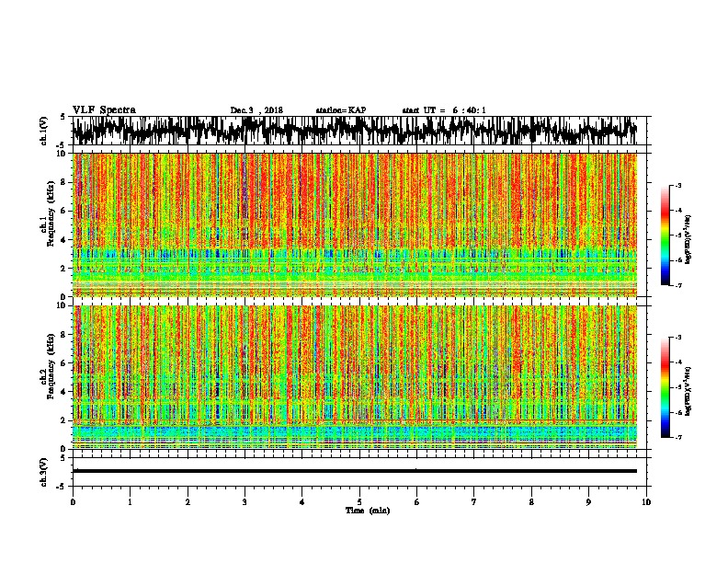Click the time axis tick label "4"

click(302, 502)
